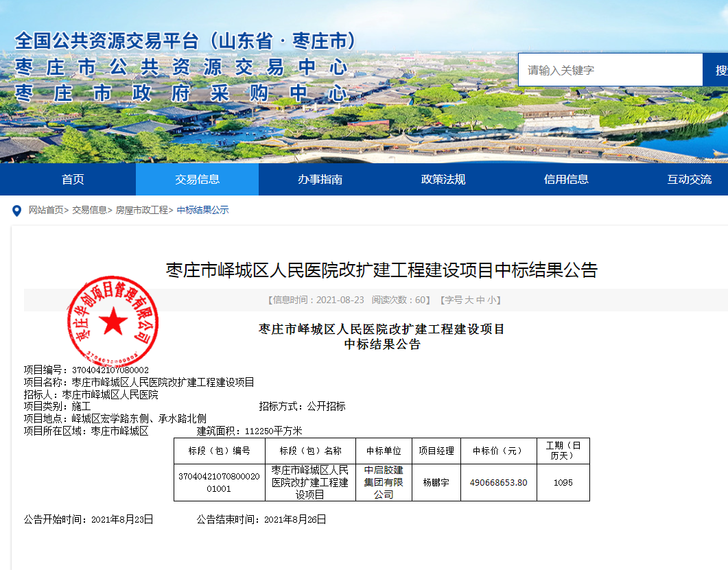Select 交易信息 in the main navigation bar

click(197, 180)
